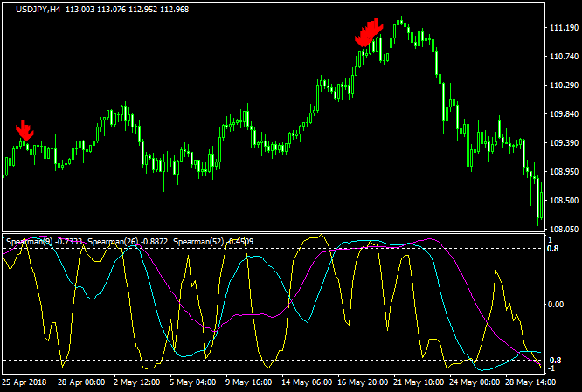Click the Spearman(9) -0.7333 indicator label
The width and height of the screenshot is (582, 392).
tap(45, 242)
